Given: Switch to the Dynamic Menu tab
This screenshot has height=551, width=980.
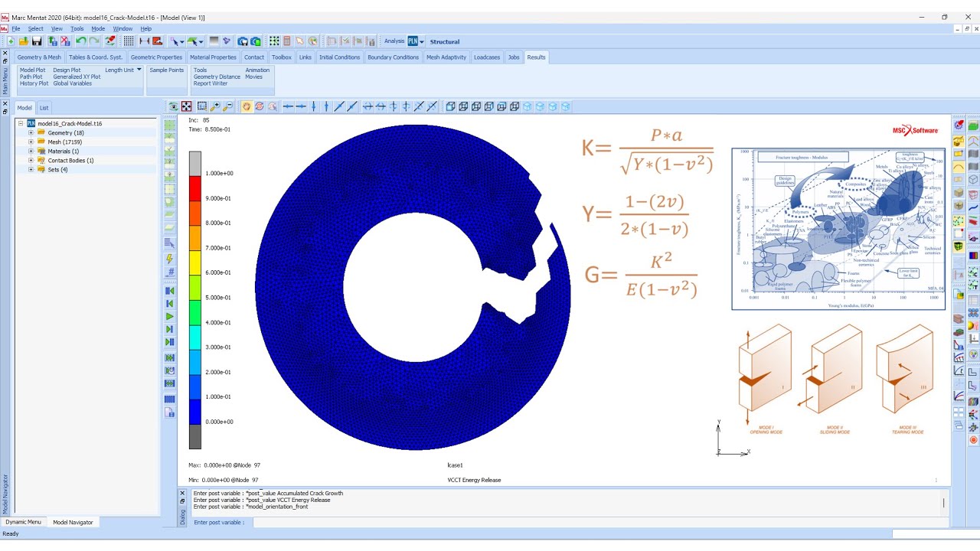Looking at the screenshot, I should [x=24, y=522].
